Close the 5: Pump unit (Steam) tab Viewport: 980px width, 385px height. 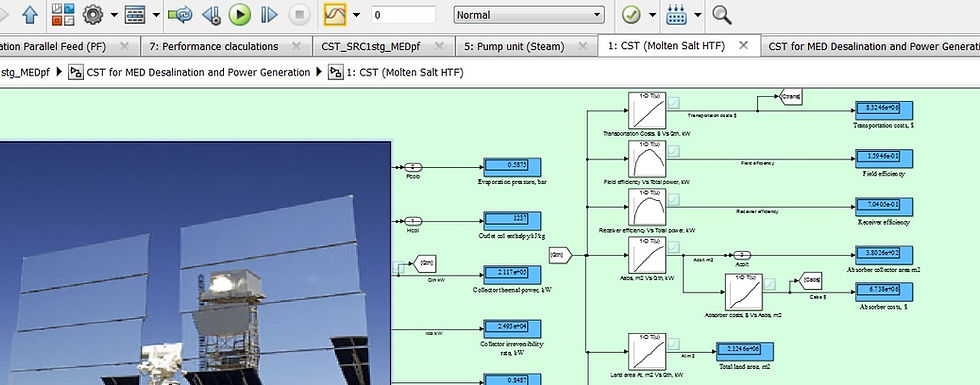coord(583,46)
